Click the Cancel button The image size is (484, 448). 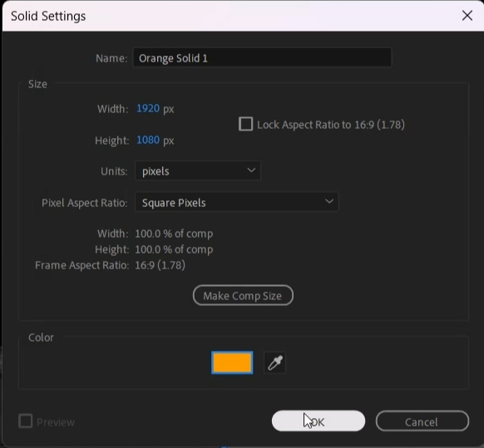(x=422, y=421)
